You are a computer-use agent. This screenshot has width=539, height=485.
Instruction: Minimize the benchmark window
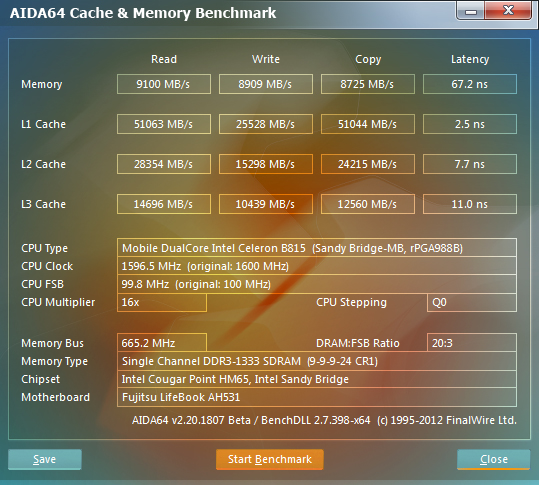[471, 11]
